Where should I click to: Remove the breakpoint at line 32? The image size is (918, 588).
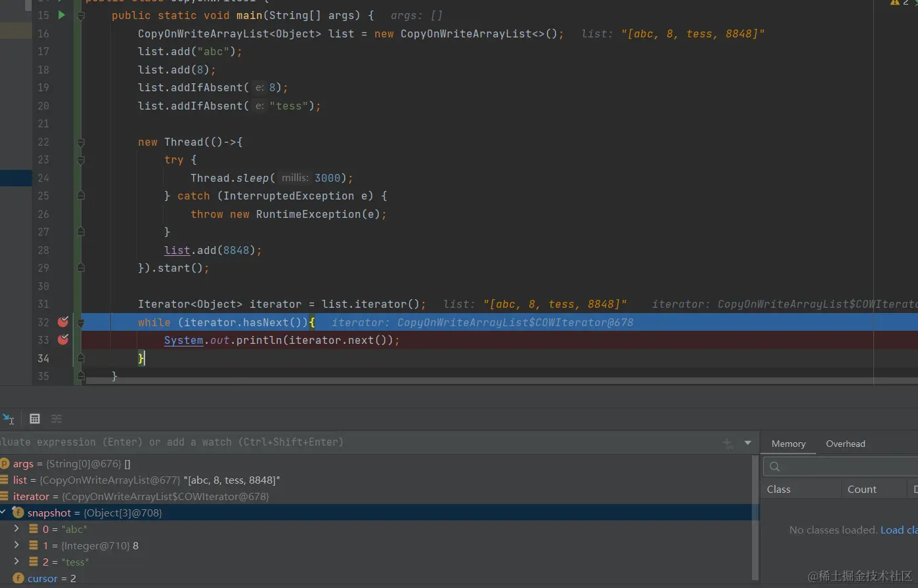coord(63,322)
